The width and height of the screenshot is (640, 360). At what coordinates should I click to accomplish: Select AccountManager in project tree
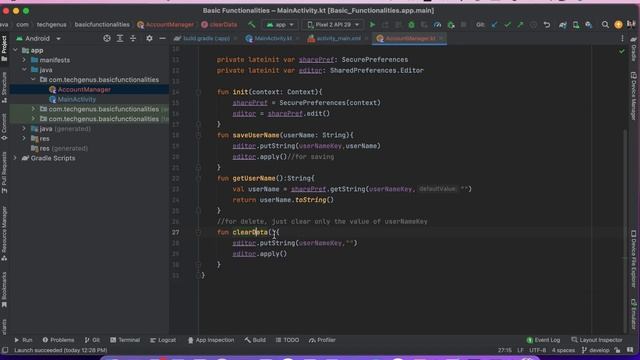[x=84, y=89]
